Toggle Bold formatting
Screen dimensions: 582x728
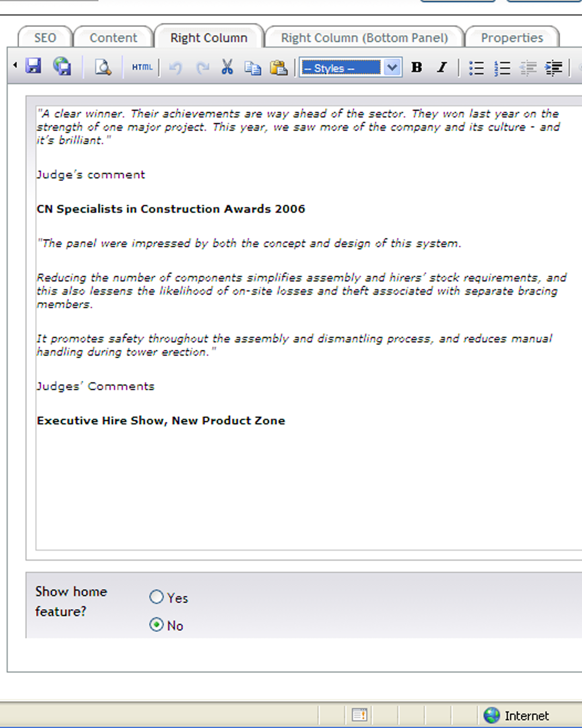coord(417,67)
